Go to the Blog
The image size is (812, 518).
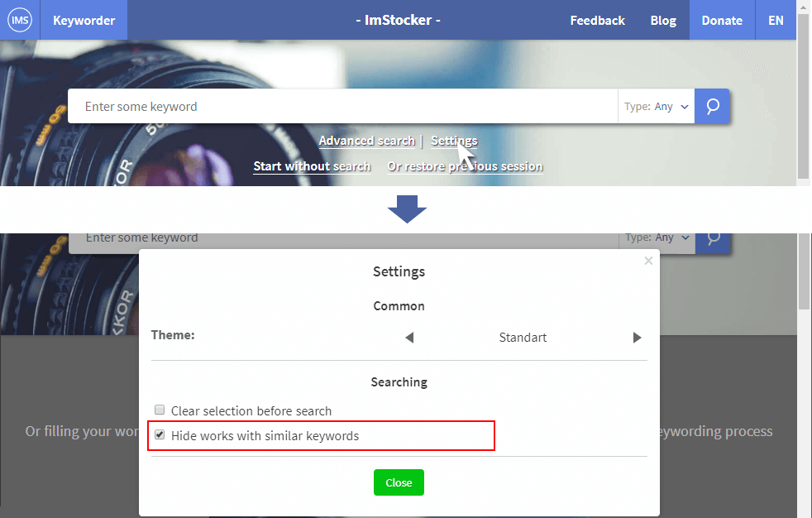pos(663,20)
